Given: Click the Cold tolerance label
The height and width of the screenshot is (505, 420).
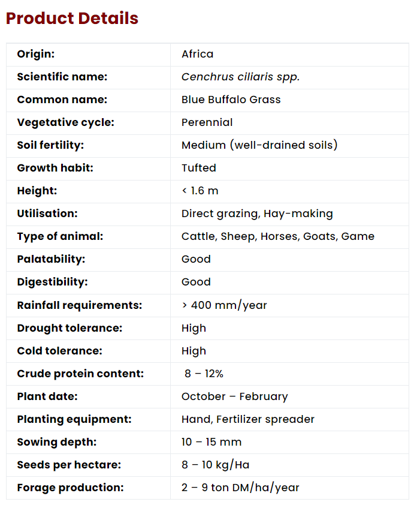Looking at the screenshot, I should (x=59, y=351).
